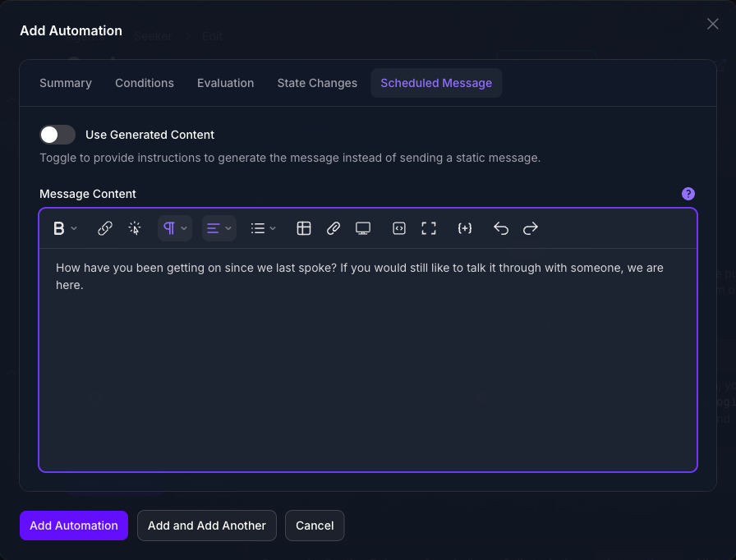Click the monitor embed media icon
Image resolution: width=736 pixels, height=560 pixels.
pos(363,228)
